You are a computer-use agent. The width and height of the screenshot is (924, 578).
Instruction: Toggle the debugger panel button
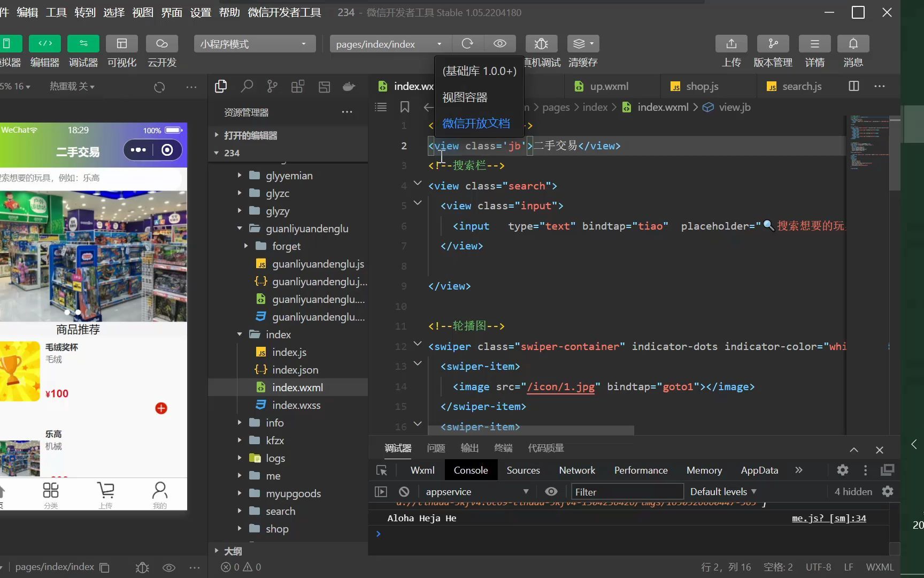pyautogui.click(x=83, y=44)
